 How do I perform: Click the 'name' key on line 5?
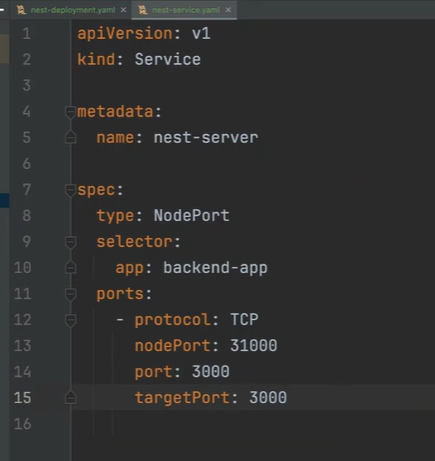pos(115,138)
